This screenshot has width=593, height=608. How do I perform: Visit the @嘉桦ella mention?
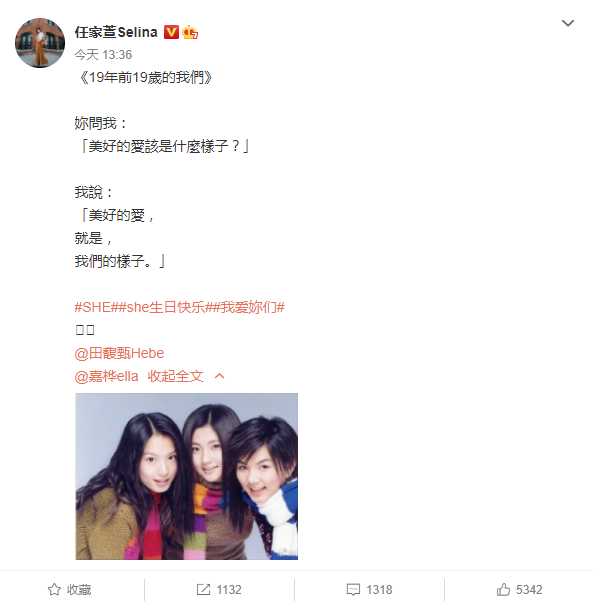pyautogui.click(x=106, y=376)
